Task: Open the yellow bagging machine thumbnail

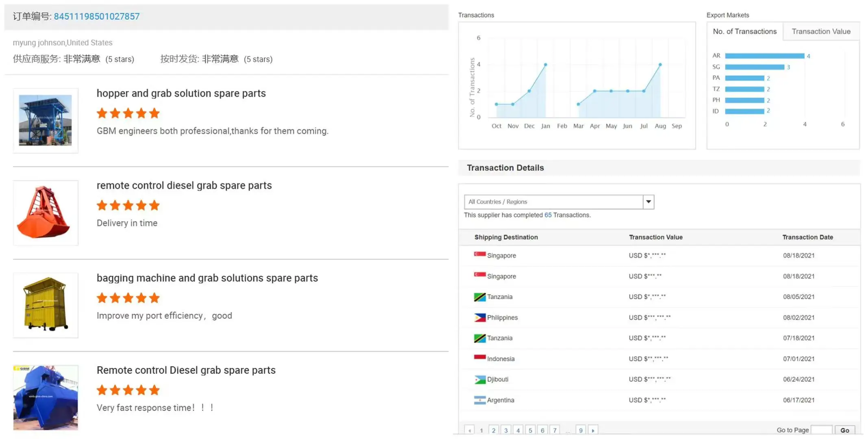Action: [x=46, y=305]
